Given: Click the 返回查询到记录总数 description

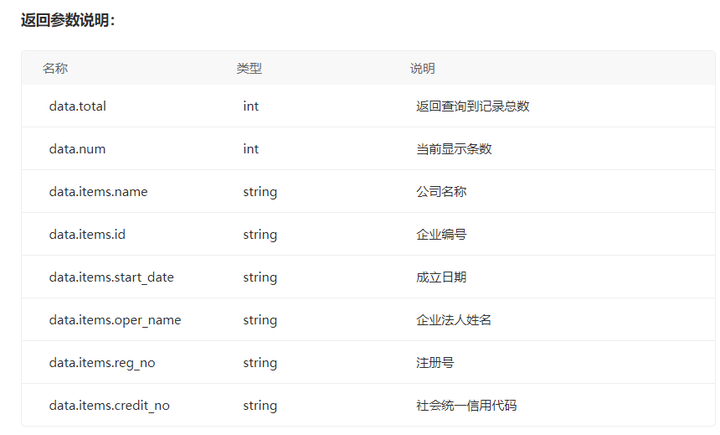Looking at the screenshot, I should (x=472, y=106).
